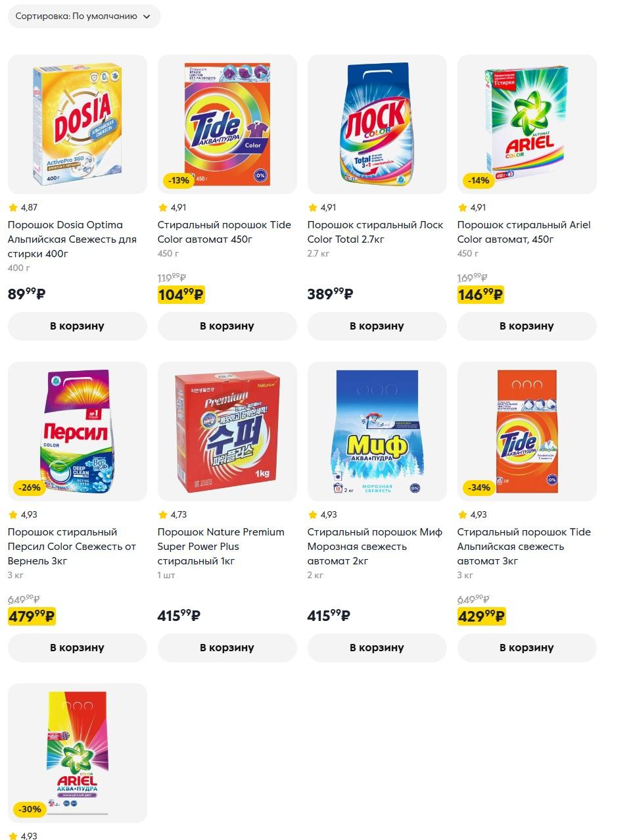
Task: Open the Nature Premium red box image
Action: pyautogui.click(x=227, y=432)
